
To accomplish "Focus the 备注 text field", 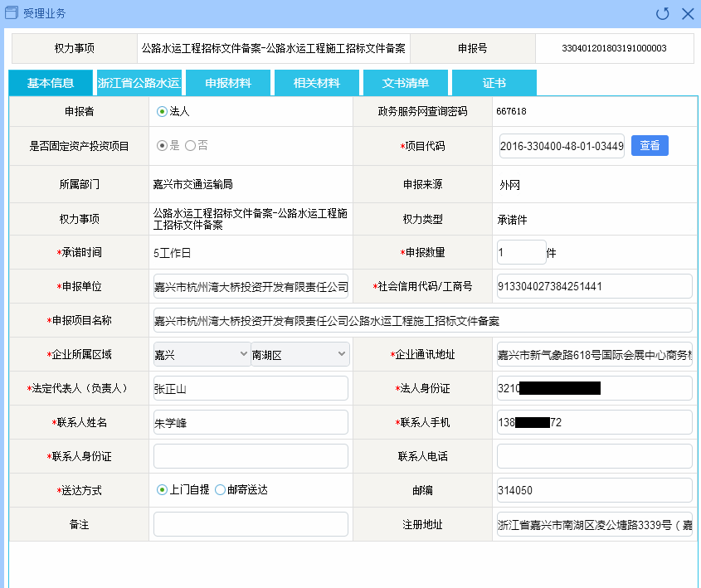I will [251, 524].
